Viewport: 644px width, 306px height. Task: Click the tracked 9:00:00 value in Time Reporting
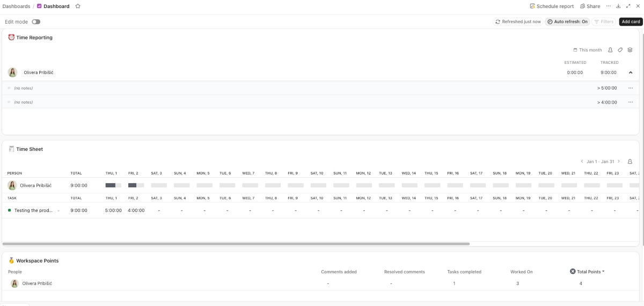[x=609, y=72]
